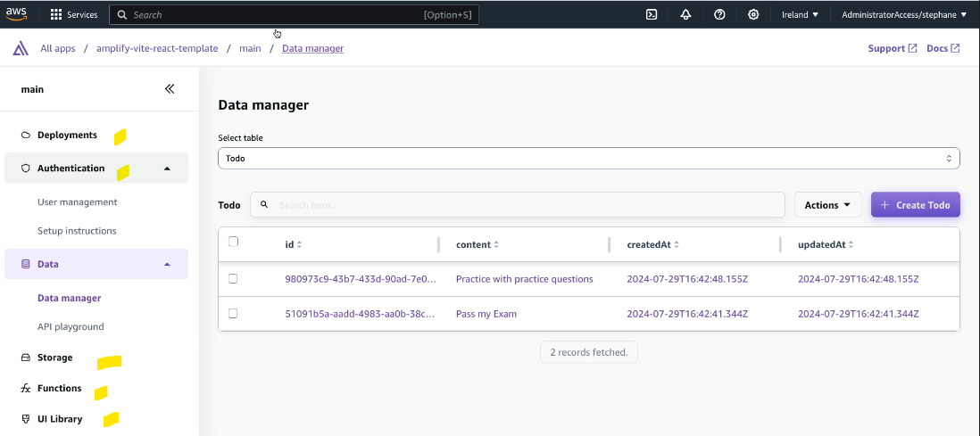This screenshot has width=980, height=436.
Task: Open the Select table Todo dropdown
Action: 589,158
